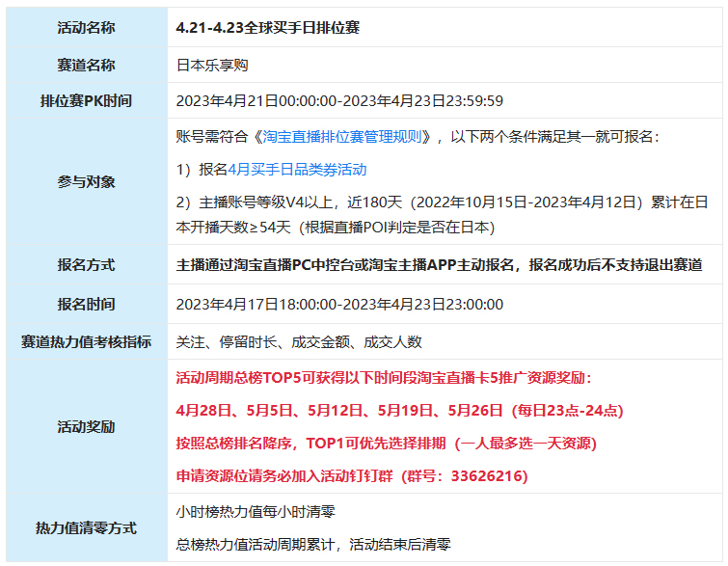Select the signup time range ending 23:00:00
728x566 pixels.
(x=339, y=304)
